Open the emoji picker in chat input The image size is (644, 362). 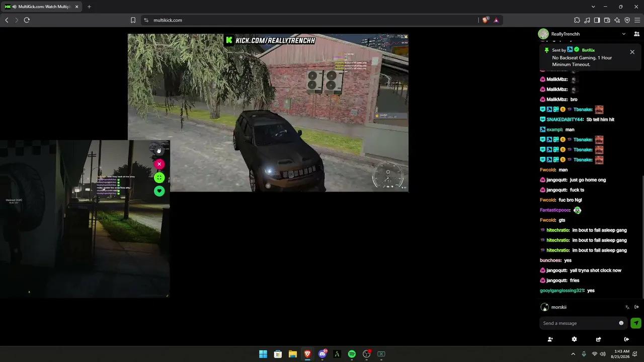(621, 323)
